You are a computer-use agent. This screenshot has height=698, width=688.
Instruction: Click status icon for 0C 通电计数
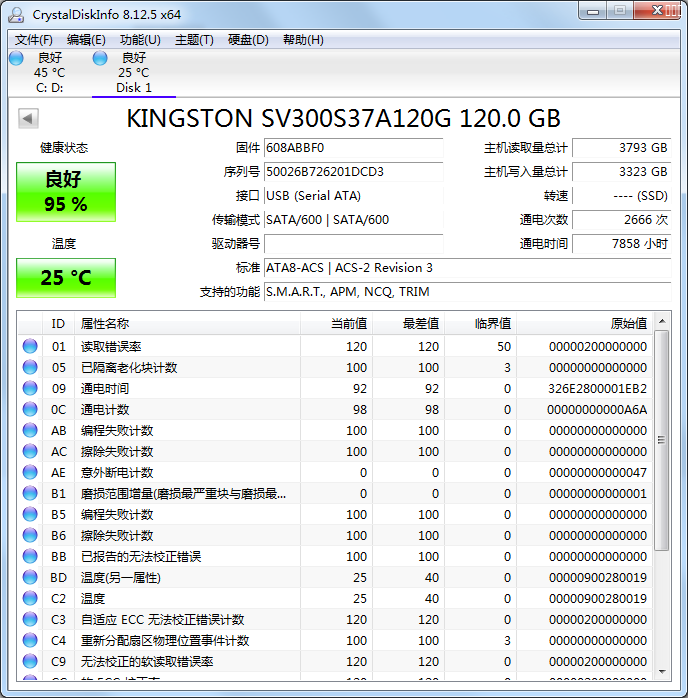30,409
